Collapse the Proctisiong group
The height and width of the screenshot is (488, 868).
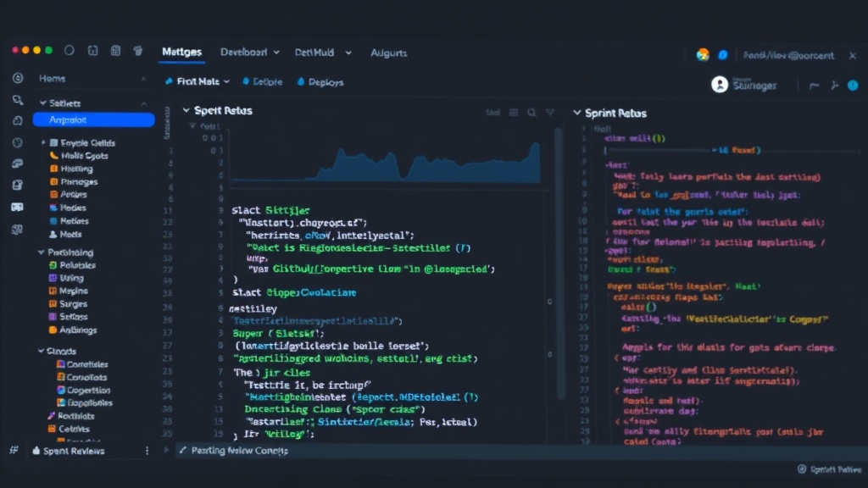point(41,252)
